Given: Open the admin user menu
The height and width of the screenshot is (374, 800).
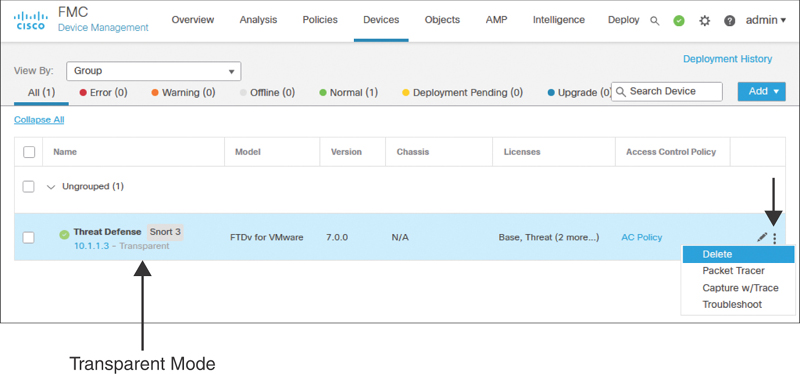Looking at the screenshot, I should [x=766, y=20].
